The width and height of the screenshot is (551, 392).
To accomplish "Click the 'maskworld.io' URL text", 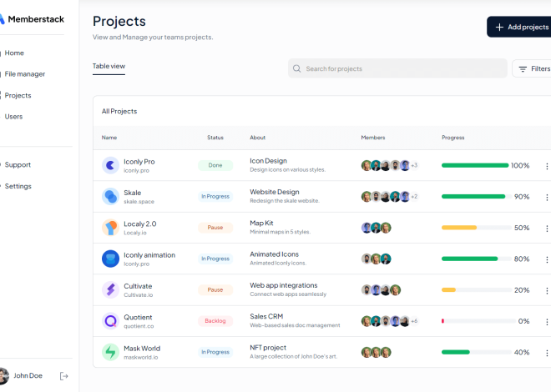I will (x=140, y=357).
